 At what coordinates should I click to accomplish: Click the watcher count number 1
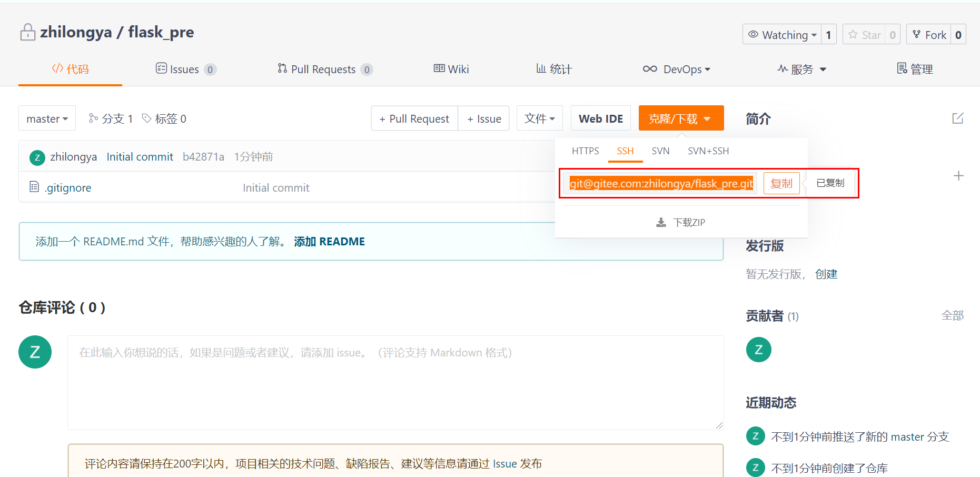click(x=828, y=35)
